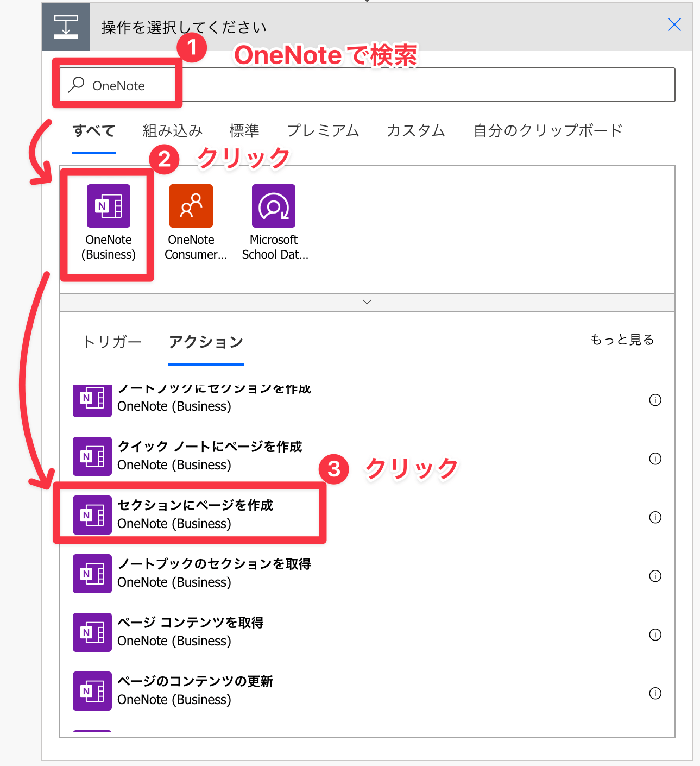Show info for ページのコンテンツの更新
Image resolution: width=700 pixels, height=766 pixels.
coord(655,693)
